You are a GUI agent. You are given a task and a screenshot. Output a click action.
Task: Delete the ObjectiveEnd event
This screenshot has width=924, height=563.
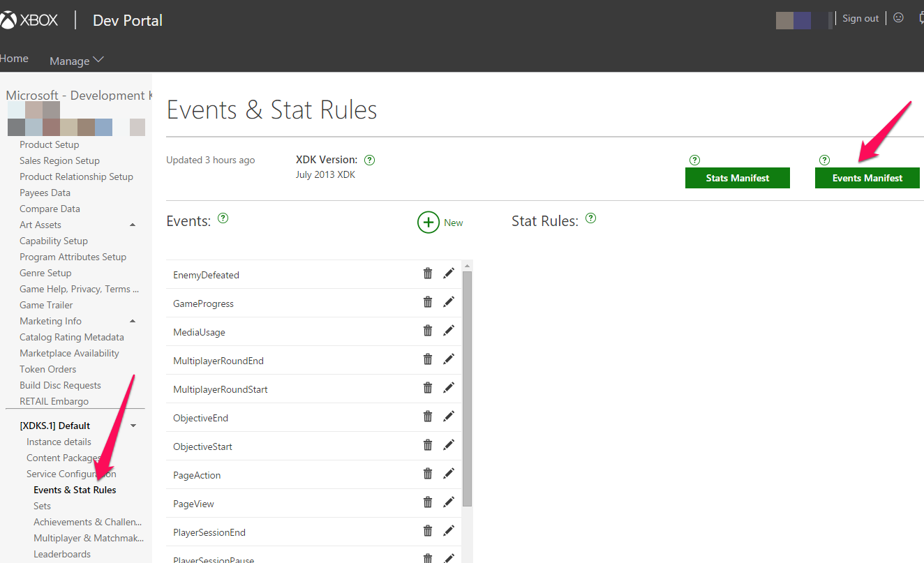[428, 416]
